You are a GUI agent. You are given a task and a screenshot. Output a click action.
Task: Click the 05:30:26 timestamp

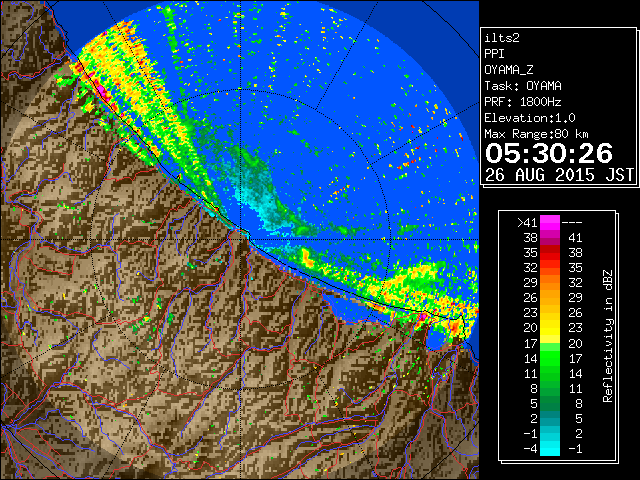[549, 153]
